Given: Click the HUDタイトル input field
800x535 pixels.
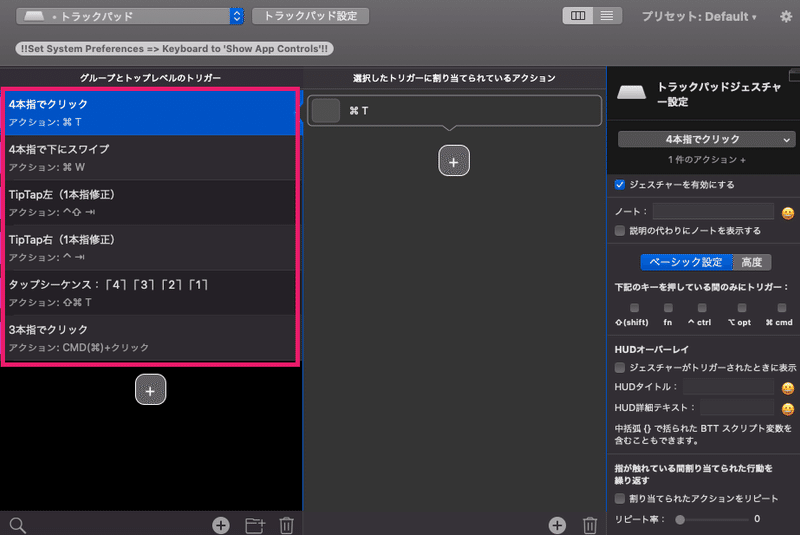Looking at the screenshot, I should coord(729,387).
